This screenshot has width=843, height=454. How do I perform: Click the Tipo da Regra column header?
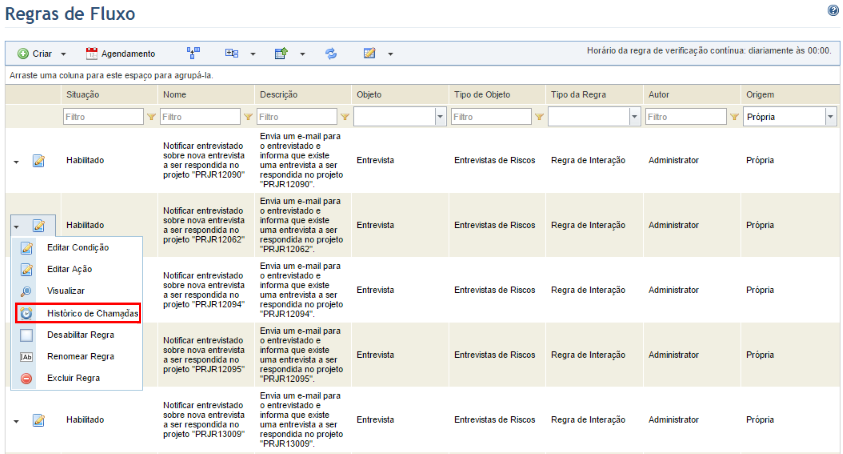tap(595, 95)
